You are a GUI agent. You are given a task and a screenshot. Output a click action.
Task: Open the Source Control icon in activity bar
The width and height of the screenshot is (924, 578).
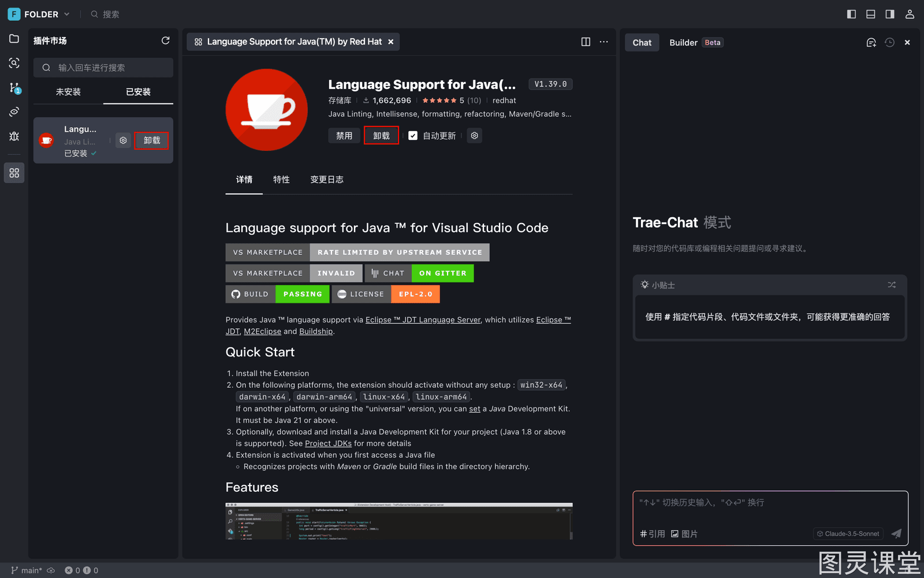tap(14, 87)
